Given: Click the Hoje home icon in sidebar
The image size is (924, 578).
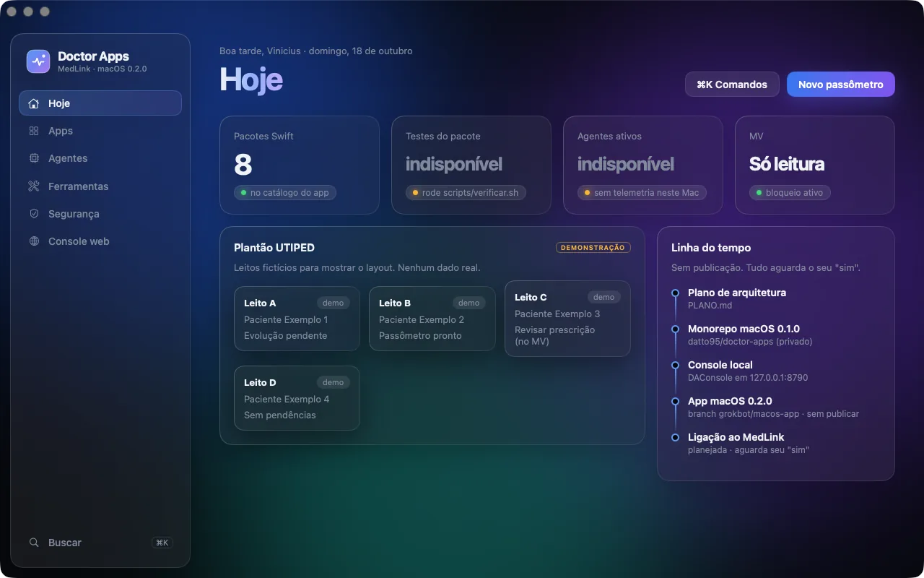Looking at the screenshot, I should 33,103.
